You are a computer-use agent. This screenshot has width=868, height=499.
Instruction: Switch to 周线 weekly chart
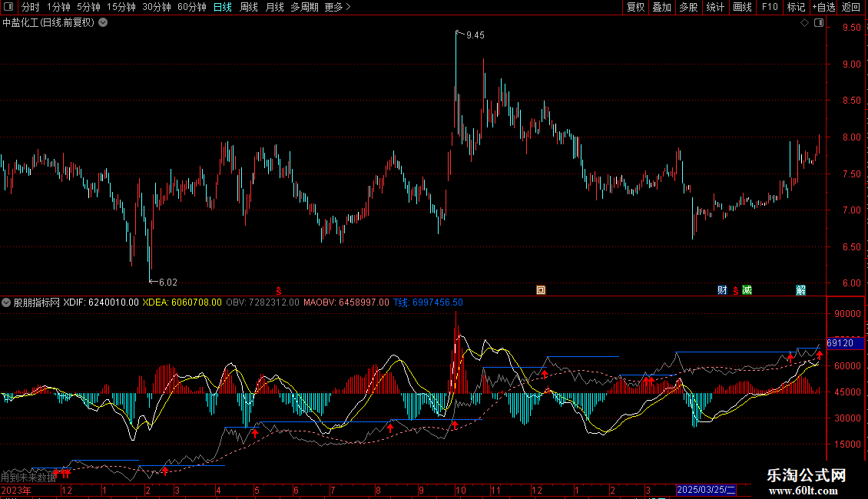coord(249,7)
